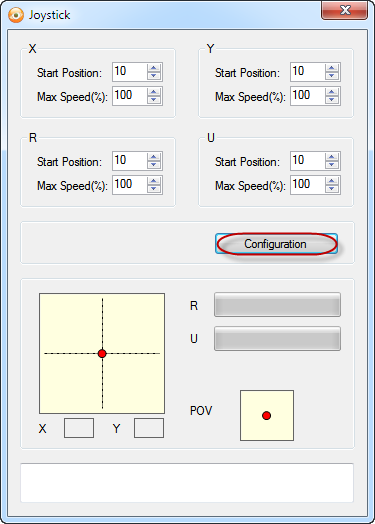
Task: Click the red dot in XY joystick pad
Action: (x=102, y=354)
